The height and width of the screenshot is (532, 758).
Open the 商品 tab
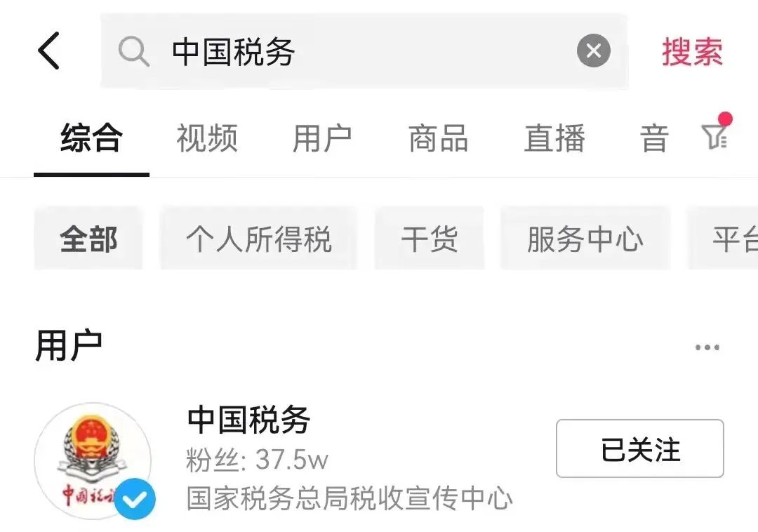tap(439, 138)
